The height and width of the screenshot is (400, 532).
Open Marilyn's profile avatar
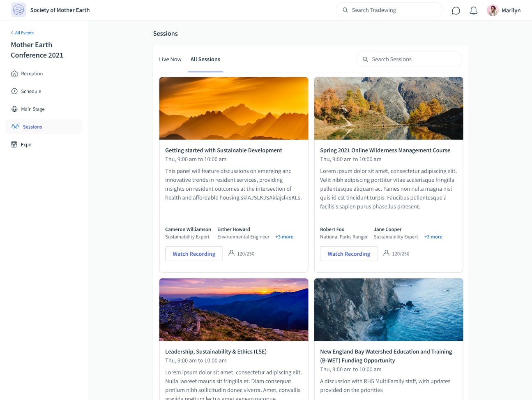(493, 10)
